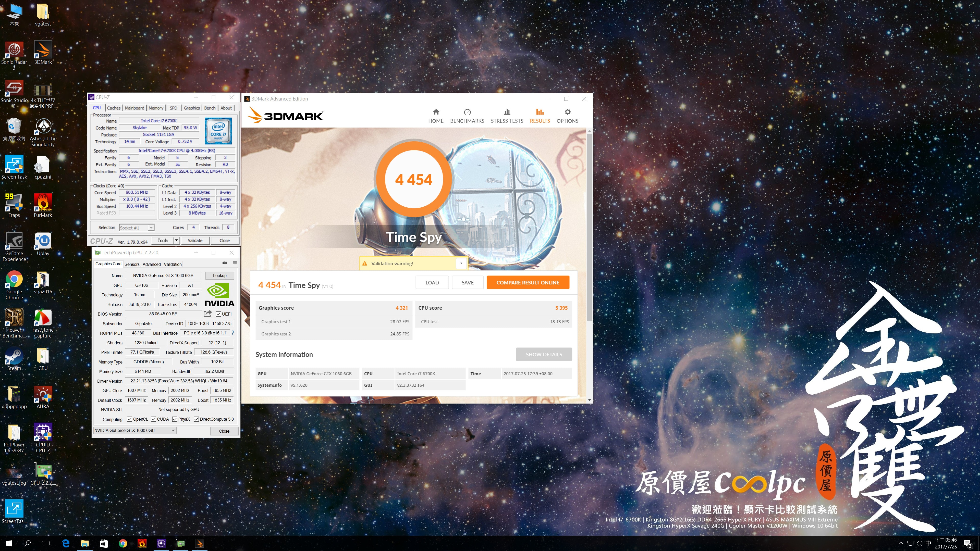Open the Uplay desktop icon
The image size is (980, 551).
tap(43, 244)
